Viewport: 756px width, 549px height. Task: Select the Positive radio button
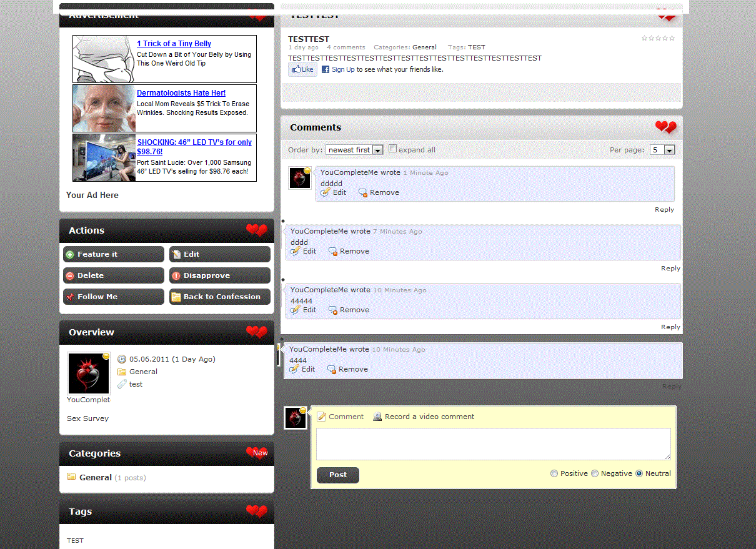(554, 473)
